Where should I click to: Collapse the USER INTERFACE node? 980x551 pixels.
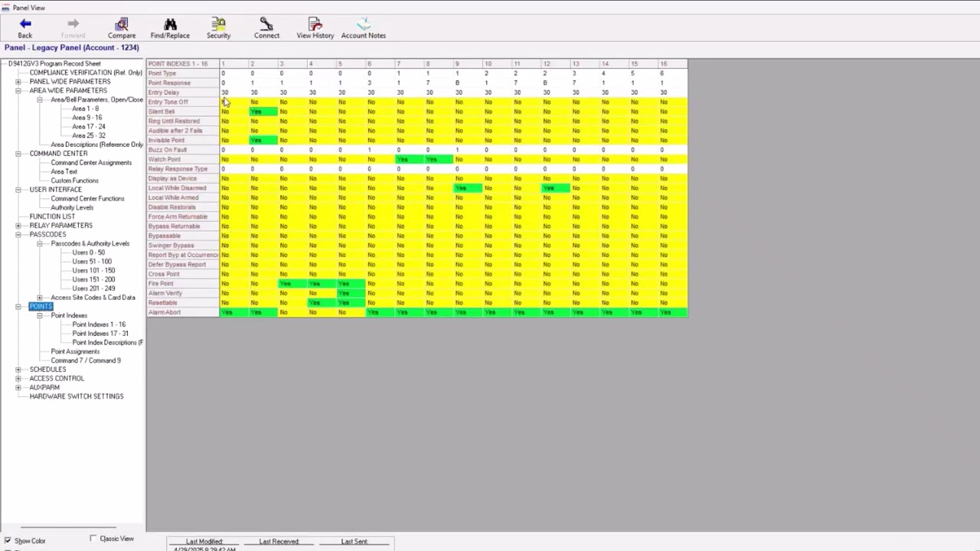[x=18, y=190]
